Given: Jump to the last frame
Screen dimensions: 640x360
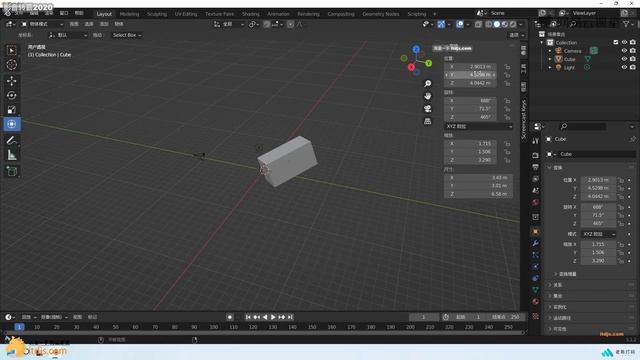Looking at the screenshot, I should click(290, 317).
